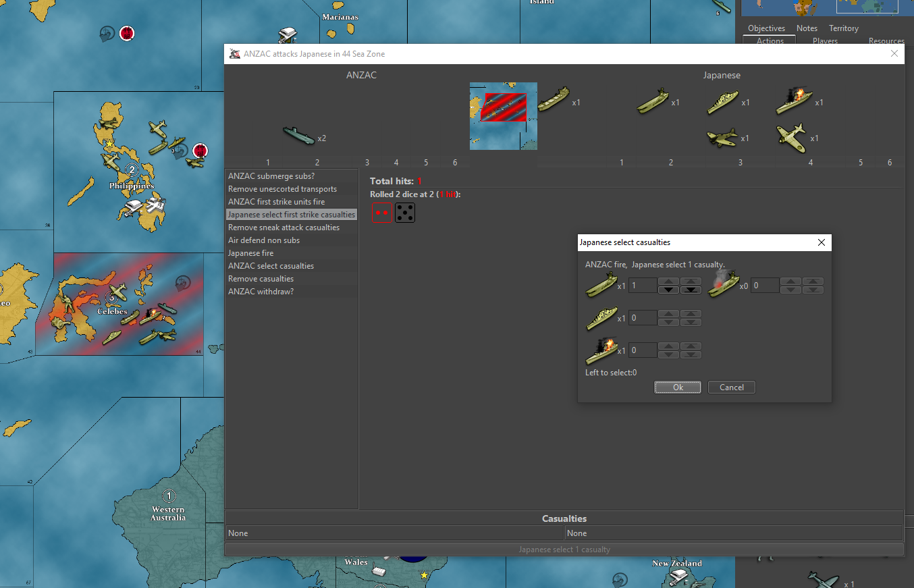The image size is (914, 588).
Task: Confirm casualties with the Ok button
Action: point(678,387)
